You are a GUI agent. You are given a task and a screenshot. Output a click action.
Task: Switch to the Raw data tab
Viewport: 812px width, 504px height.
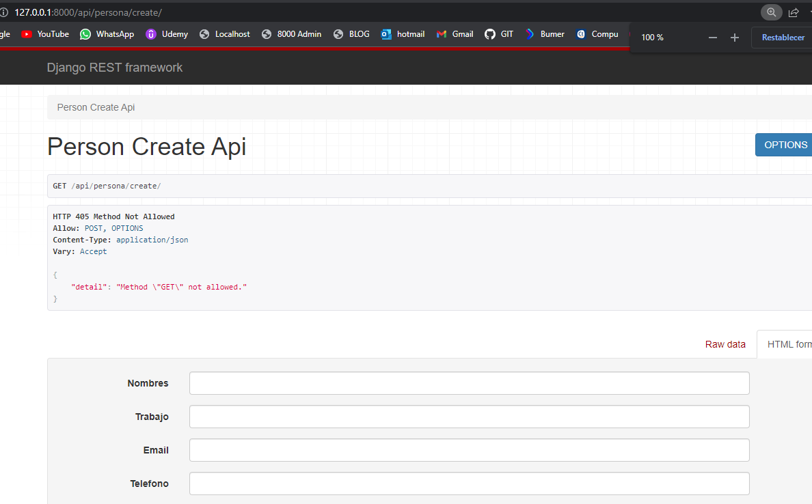click(x=725, y=344)
